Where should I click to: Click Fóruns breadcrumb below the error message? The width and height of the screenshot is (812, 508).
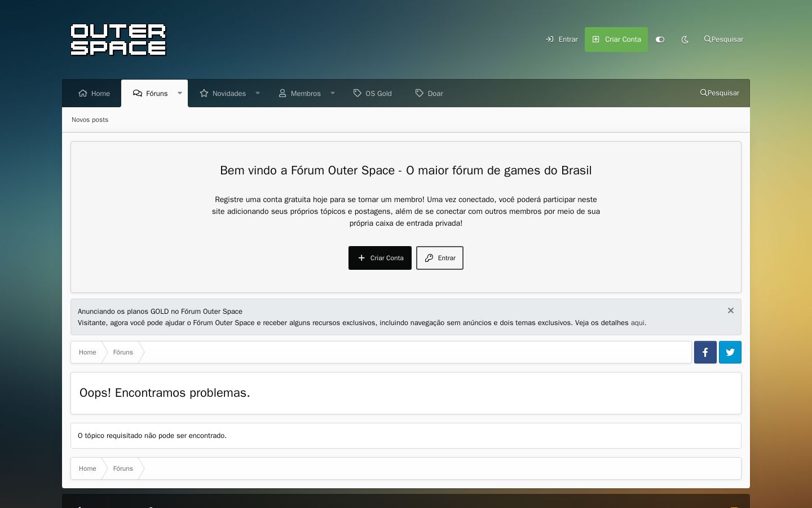pyautogui.click(x=123, y=468)
